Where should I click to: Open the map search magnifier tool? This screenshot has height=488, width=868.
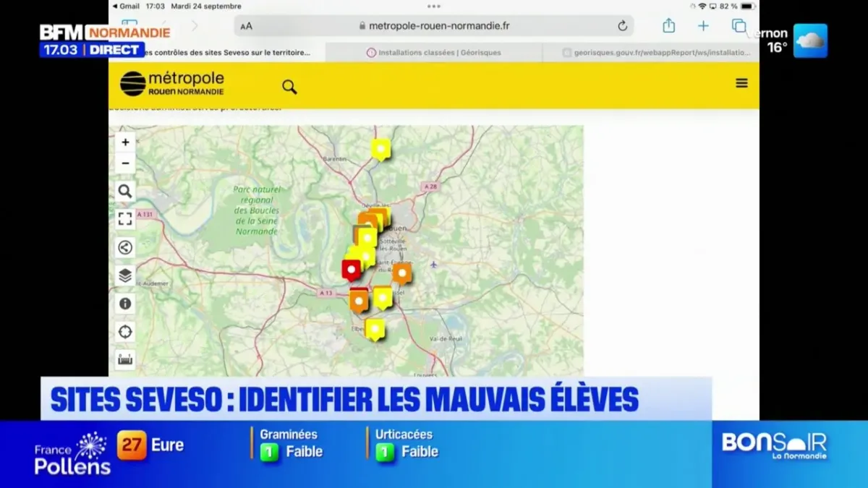[125, 192]
